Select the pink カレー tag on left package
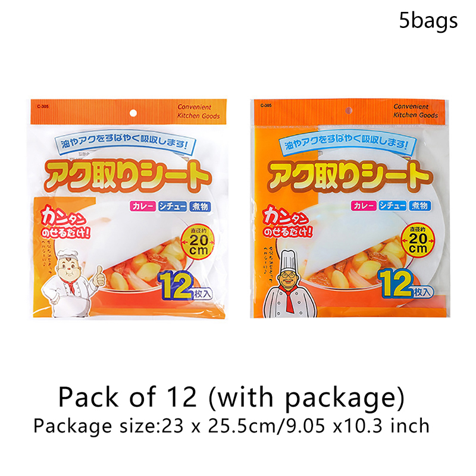This screenshot has width=476, height=476. click(x=143, y=206)
